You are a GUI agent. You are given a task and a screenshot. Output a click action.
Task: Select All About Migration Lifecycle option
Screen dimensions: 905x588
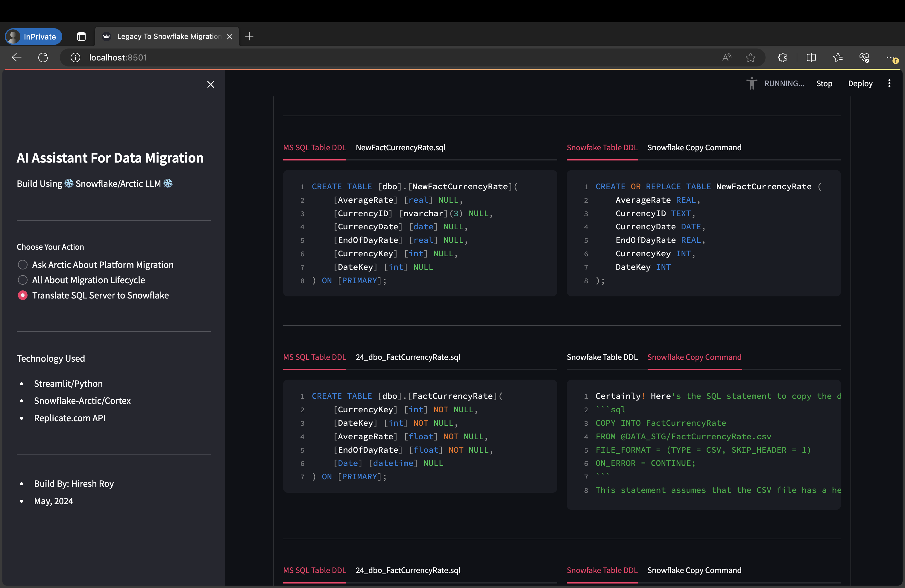[x=23, y=280]
